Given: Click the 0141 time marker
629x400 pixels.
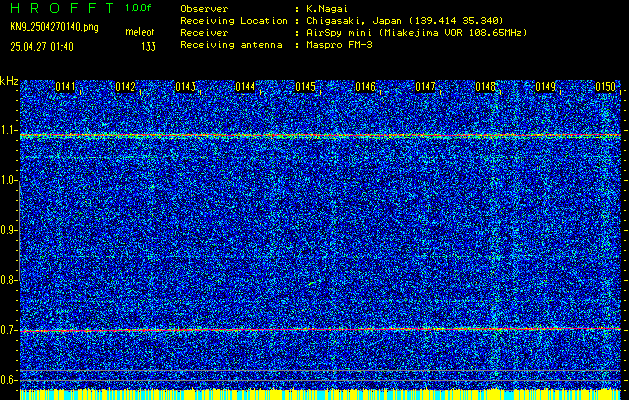Looking at the screenshot, I should point(65,87).
